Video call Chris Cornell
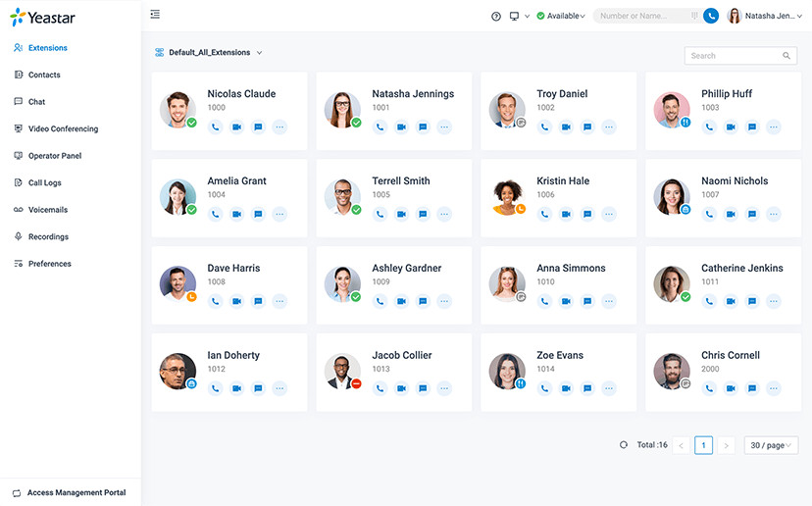 [x=731, y=388]
